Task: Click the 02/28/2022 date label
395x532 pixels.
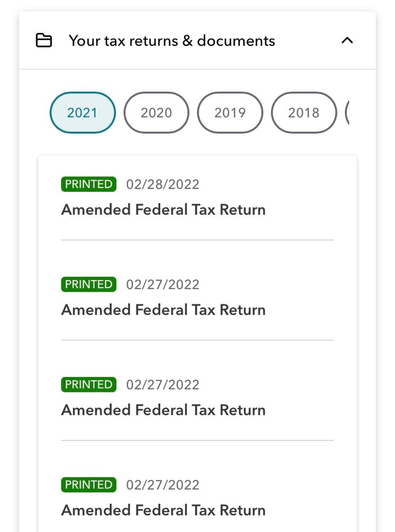Action: pos(162,184)
